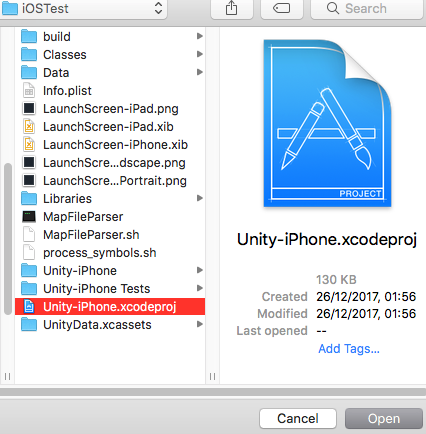Select the LaunchScreen-iPad.xib file icon
Viewport: 426px width, 434px height.
click(x=29, y=127)
